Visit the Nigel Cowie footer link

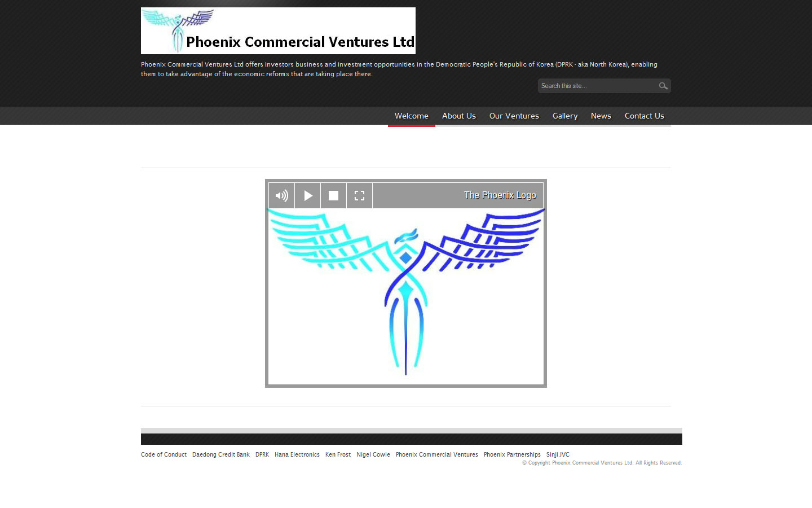[373, 454]
